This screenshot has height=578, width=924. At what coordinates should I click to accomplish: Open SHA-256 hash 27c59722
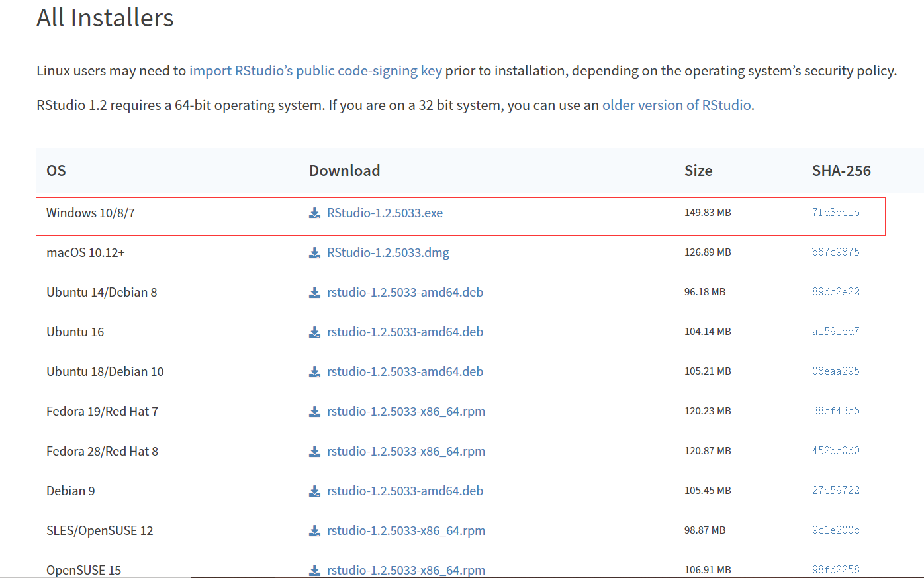coord(836,491)
